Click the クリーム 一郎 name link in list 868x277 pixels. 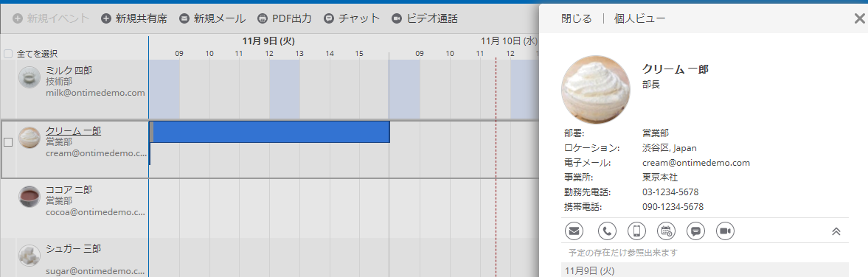(x=73, y=131)
